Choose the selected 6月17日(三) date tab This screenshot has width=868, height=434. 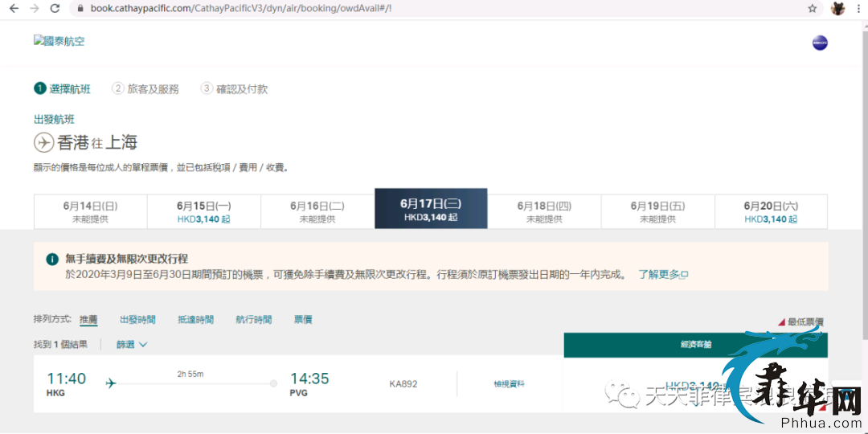(431, 209)
